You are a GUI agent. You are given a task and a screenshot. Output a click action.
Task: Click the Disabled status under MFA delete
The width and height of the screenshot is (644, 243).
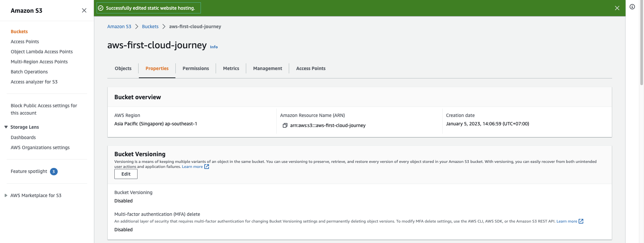123,230
